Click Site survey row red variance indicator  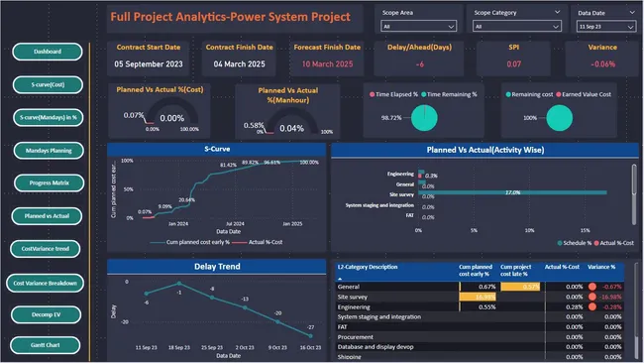point(592,297)
